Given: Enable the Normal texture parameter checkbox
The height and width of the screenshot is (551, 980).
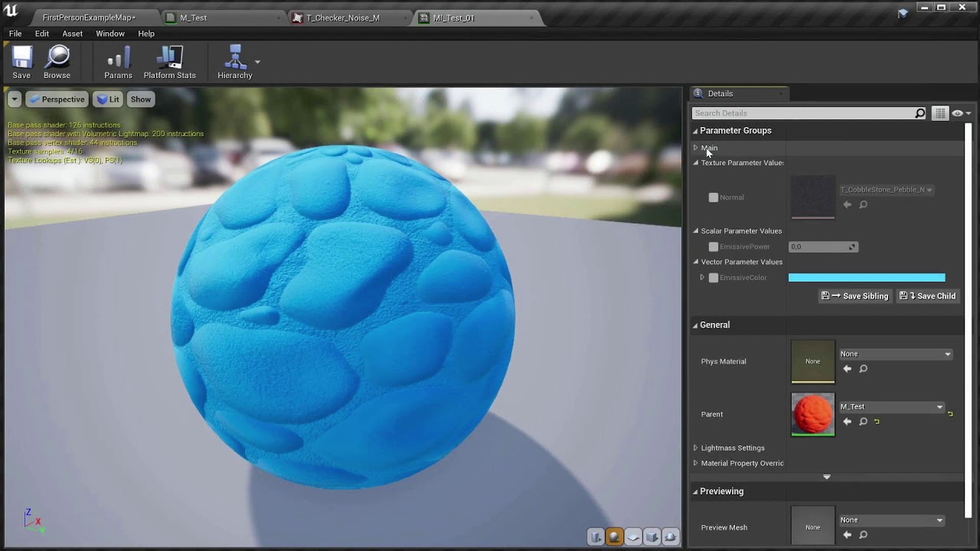Looking at the screenshot, I should [714, 197].
